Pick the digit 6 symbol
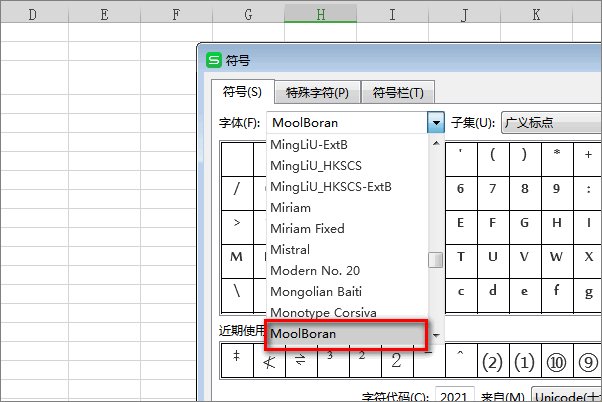Image resolution: width=602 pixels, height=402 pixels. point(461,193)
